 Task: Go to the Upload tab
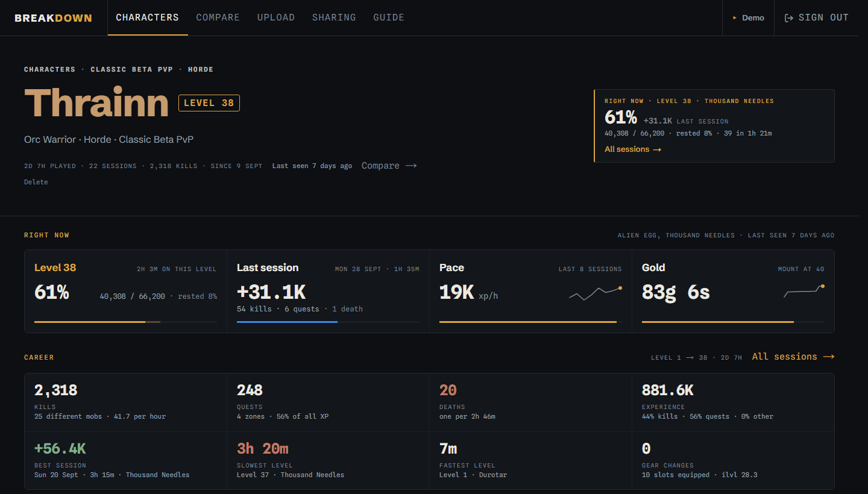(x=276, y=17)
